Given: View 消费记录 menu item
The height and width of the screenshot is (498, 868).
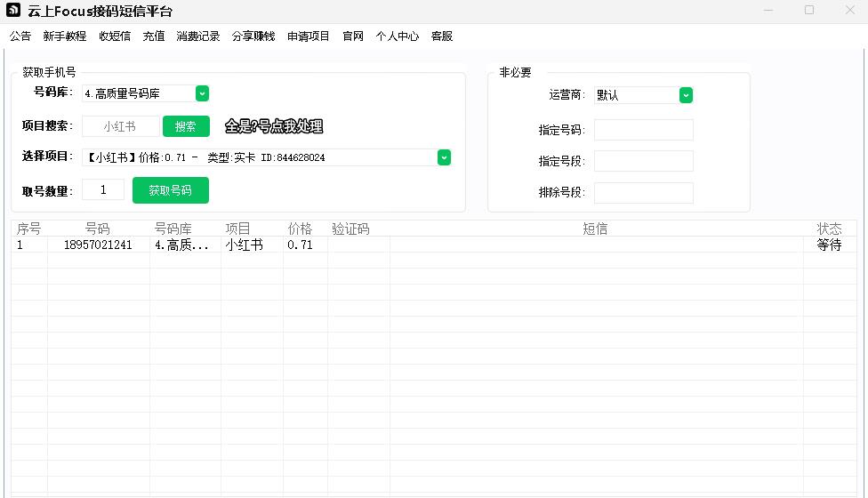Looking at the screenshot, I should 198,36.
